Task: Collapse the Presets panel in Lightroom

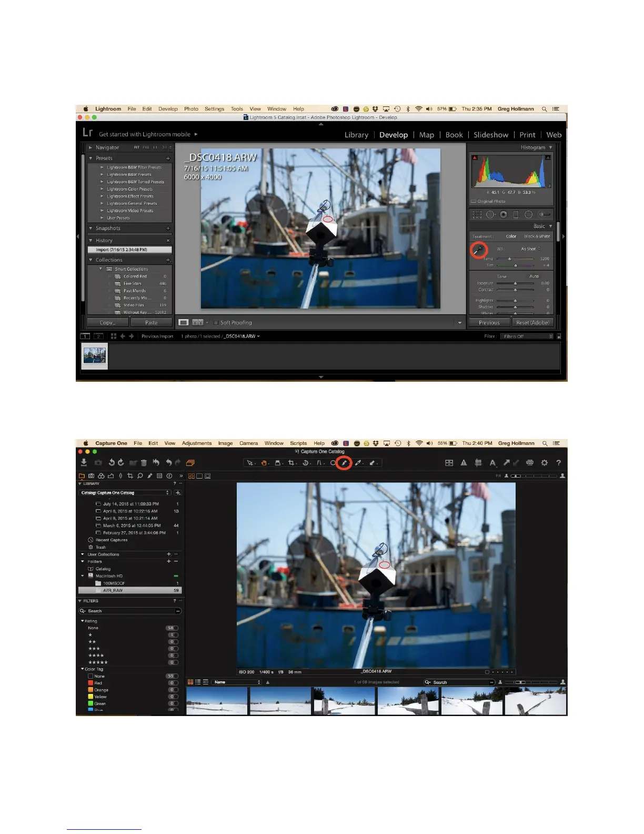Action: click(90, 158)
